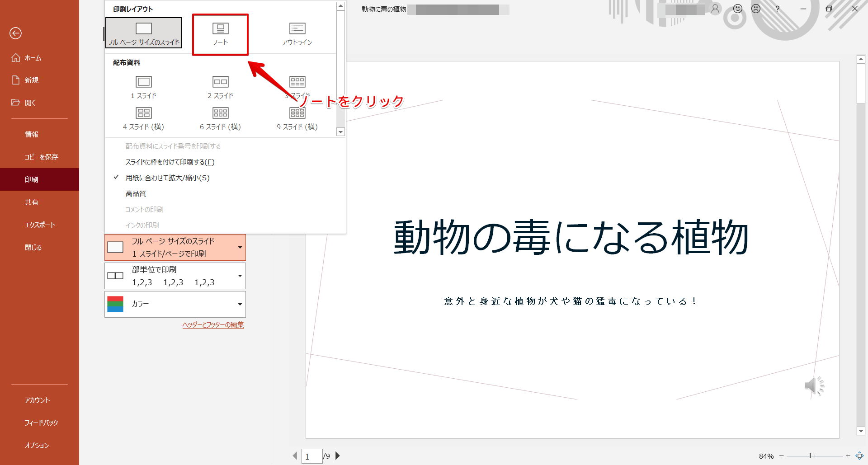
Task: Click the 84% zoom level text
Action: (766, 456)
